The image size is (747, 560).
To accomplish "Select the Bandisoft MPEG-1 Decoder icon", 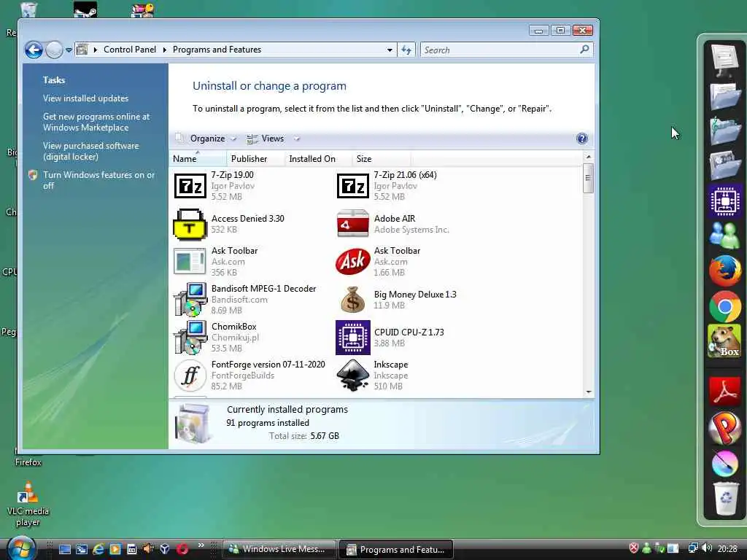I will (x=190, y=300).
